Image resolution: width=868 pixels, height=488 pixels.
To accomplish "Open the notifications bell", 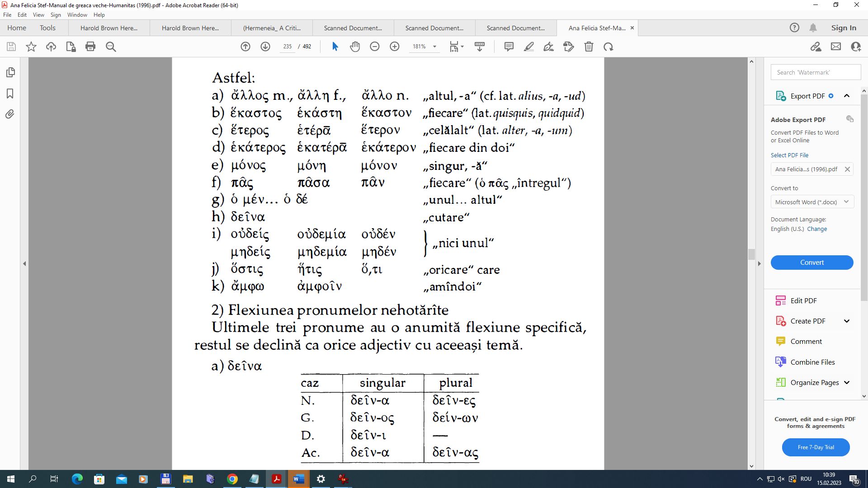I will pos(813,28).
